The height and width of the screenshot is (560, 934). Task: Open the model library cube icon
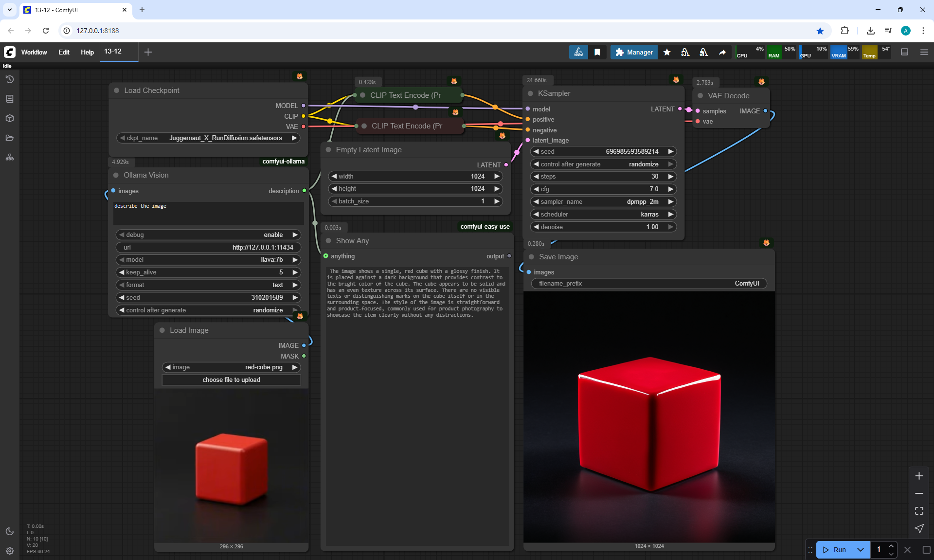(9, 118)
